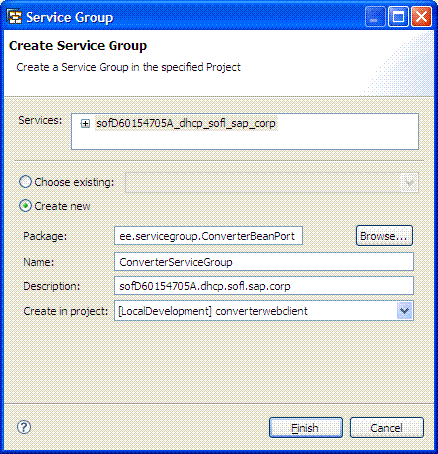Select sofD60154705A_dhcp_sofl_sap_corp in Services list
The image size is (438, 454).
pos(186,123)
